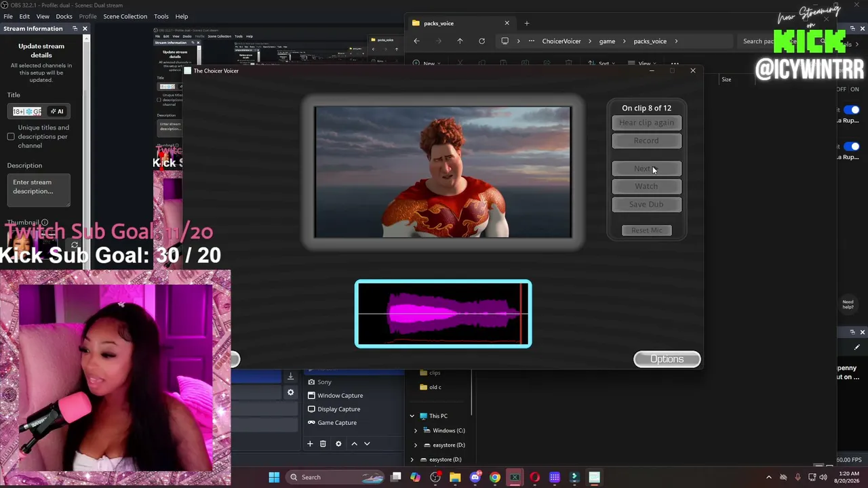Enable unique titles and descriptions per channel
This screenshot has width=868, height=488.
click(11, 136)
